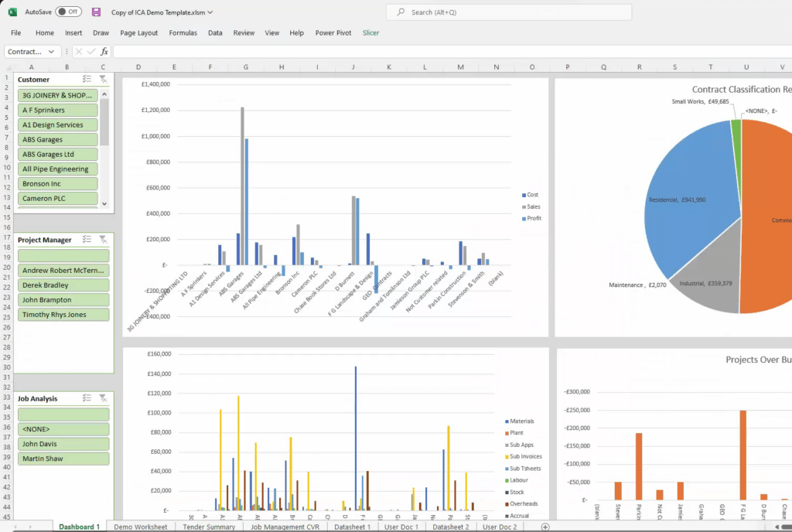The image size is (792, 532).
Task: Click the Excel application icon
Action: click(12, 12)
